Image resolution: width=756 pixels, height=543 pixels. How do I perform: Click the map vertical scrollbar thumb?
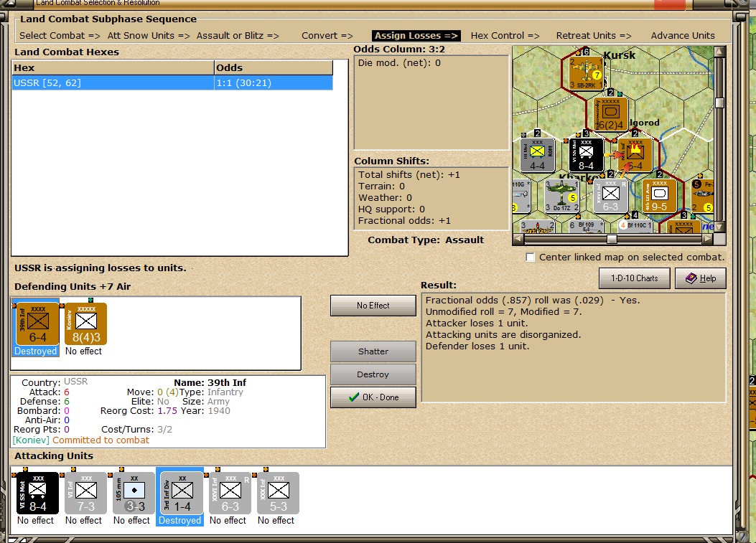click(x=719, y=103)
